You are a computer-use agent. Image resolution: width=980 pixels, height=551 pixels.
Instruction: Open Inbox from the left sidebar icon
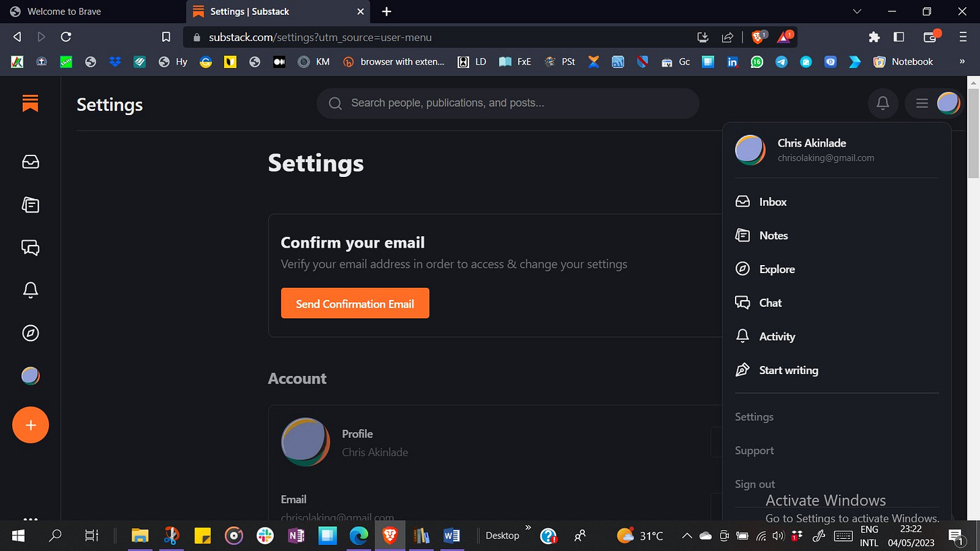point(30,162)
